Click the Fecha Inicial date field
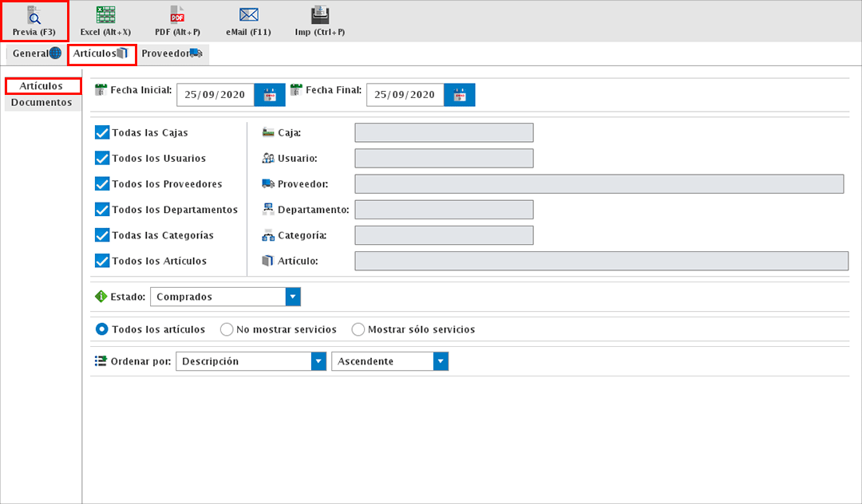The image size is (862, 504). click(215, 95)
